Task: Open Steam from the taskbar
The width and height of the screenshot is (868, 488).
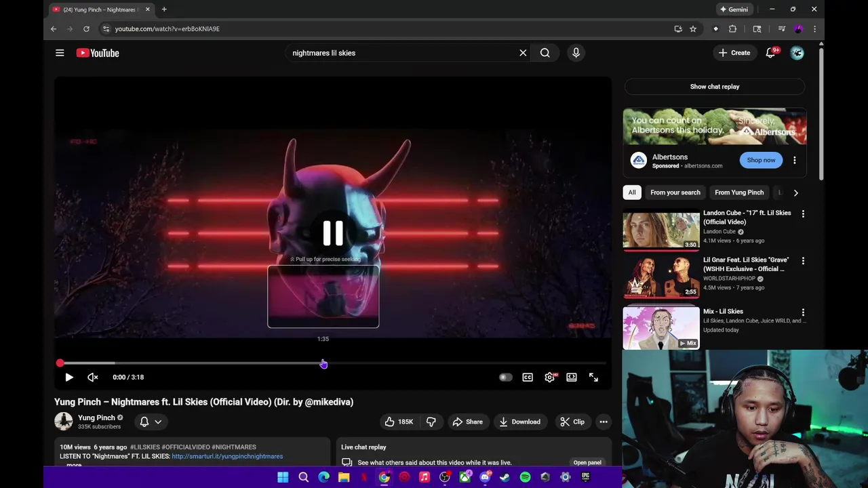Action: click(505, 477)
